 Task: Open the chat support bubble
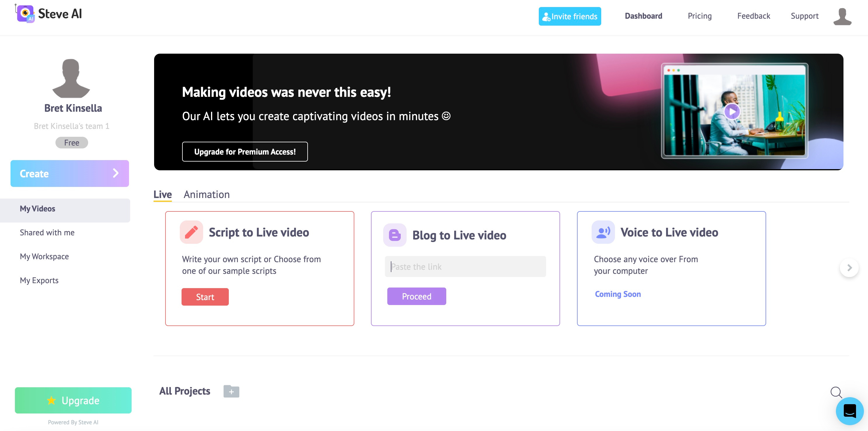(x=850, y=411)
